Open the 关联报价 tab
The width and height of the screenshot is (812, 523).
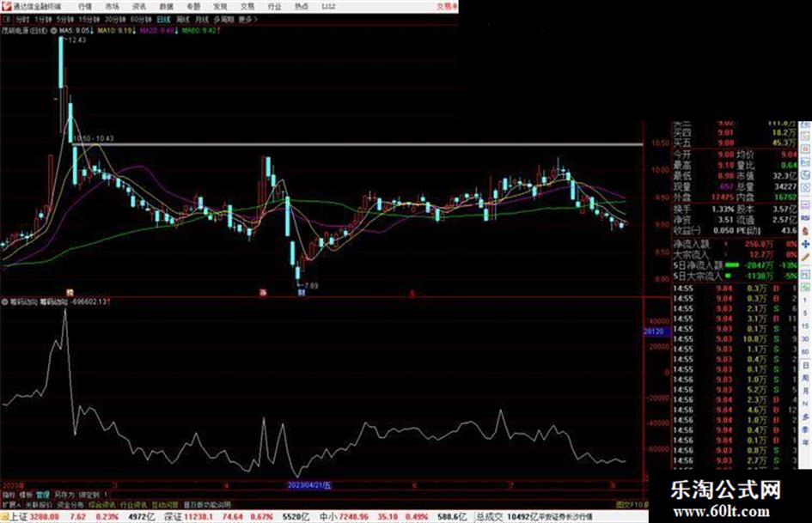(x=39, y=504)
